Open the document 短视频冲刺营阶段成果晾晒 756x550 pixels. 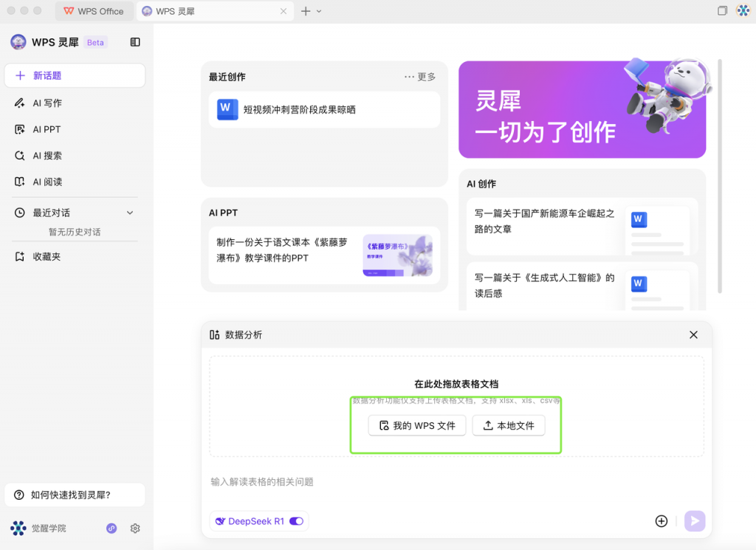pyautogui.click(x=325, y=109)
